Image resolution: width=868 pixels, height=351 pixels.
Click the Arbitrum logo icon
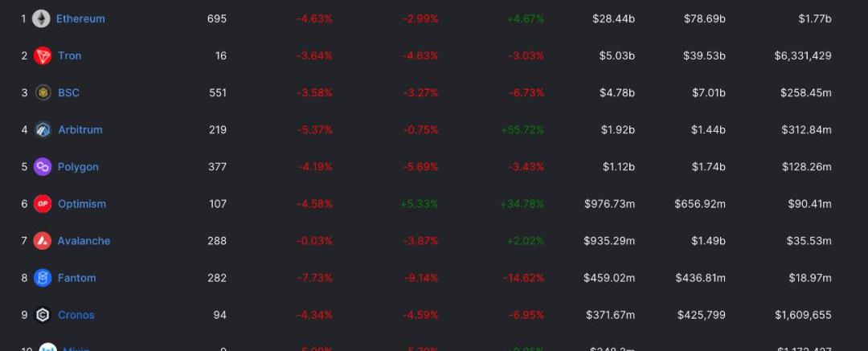[x=43, y=130]
